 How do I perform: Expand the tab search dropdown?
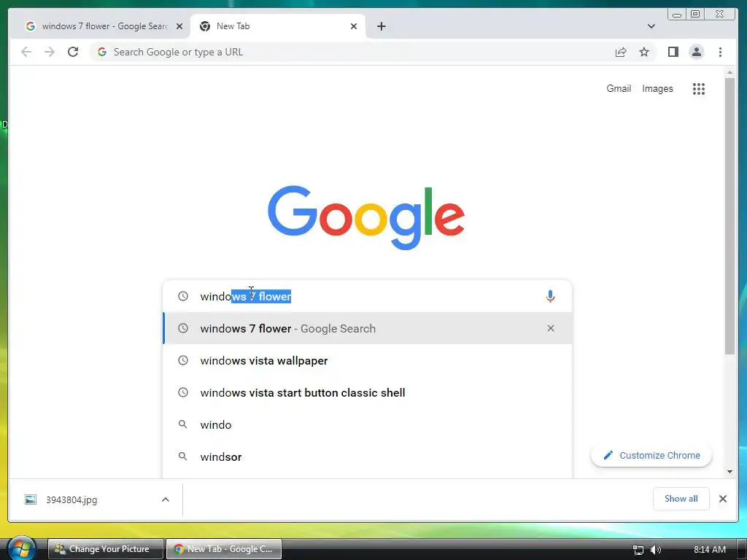[x=651, y=26]
